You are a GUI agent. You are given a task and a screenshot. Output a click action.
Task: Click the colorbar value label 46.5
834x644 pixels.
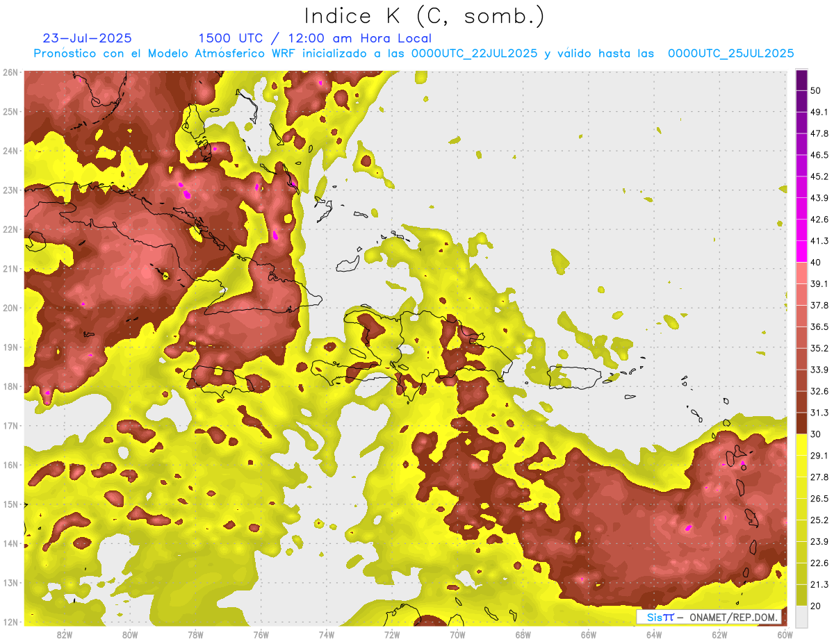pos(819,155)
